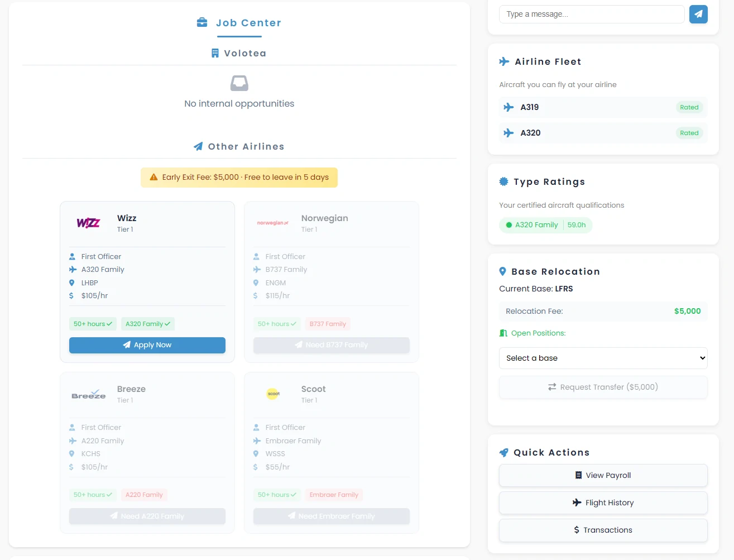Click the Airline Fleet plane icon

504,61
